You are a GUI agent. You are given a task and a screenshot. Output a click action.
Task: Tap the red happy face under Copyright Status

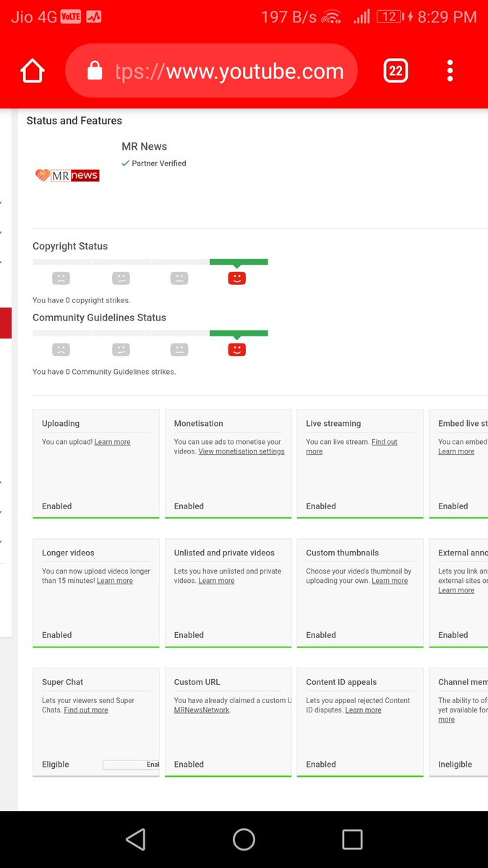(237, 278)
